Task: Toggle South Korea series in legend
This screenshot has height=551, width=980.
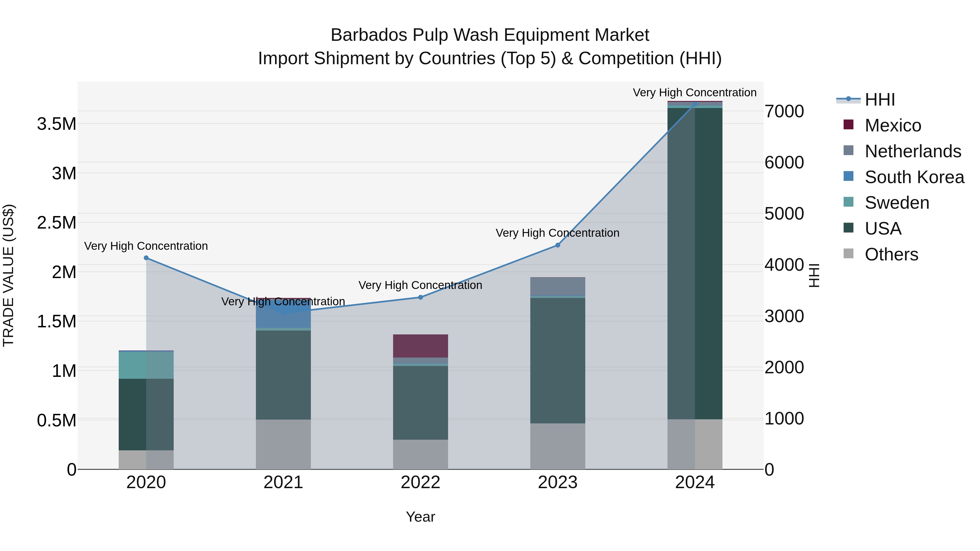Action: [x=904, y=177]
